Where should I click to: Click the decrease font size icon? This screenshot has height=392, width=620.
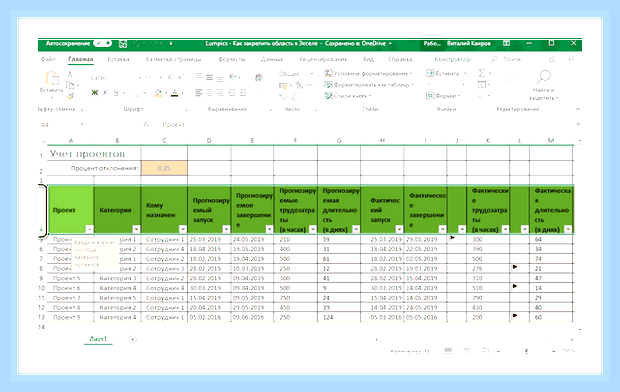(180, 77)
